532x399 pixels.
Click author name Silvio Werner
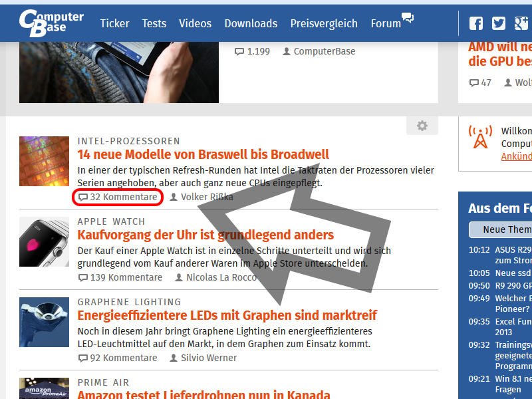coord(209,358)
